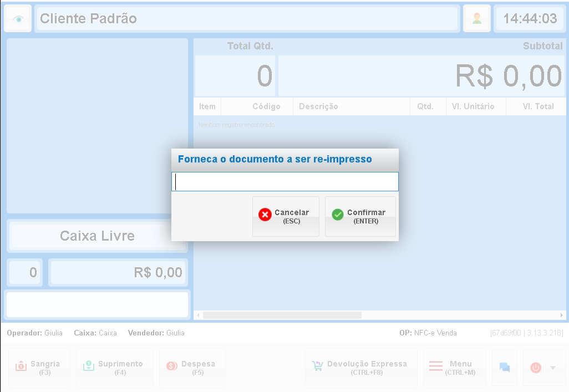
Task: Click the OP: NFC-e Venda status text
Action: coord(428,333)
